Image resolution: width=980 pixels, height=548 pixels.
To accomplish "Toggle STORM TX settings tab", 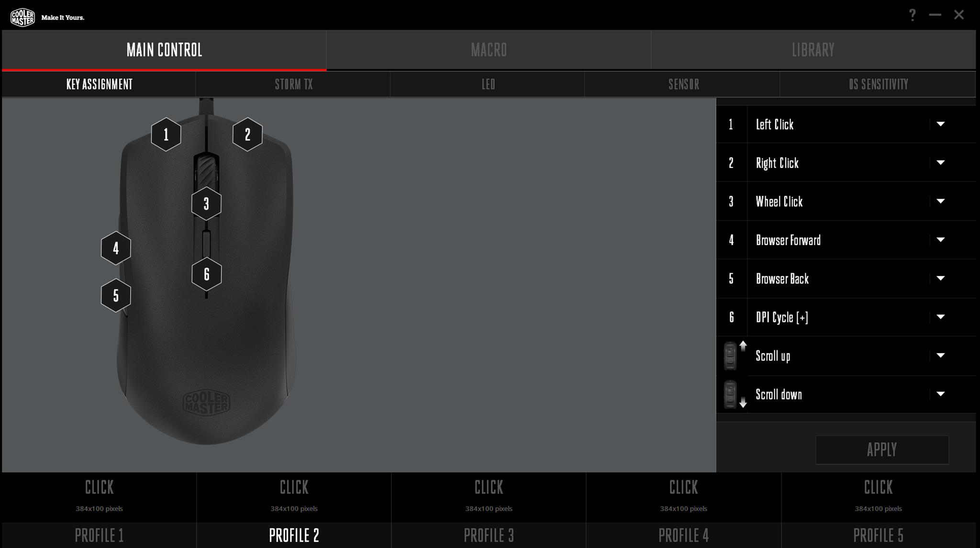I will (x=293, y=83).
